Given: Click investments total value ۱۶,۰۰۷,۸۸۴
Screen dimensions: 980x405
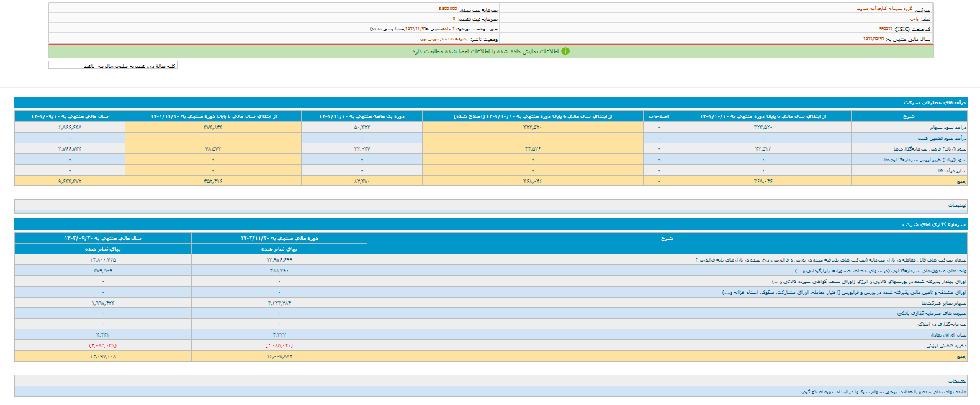Looking at the screenshot, I should click(x=279, y=357).
